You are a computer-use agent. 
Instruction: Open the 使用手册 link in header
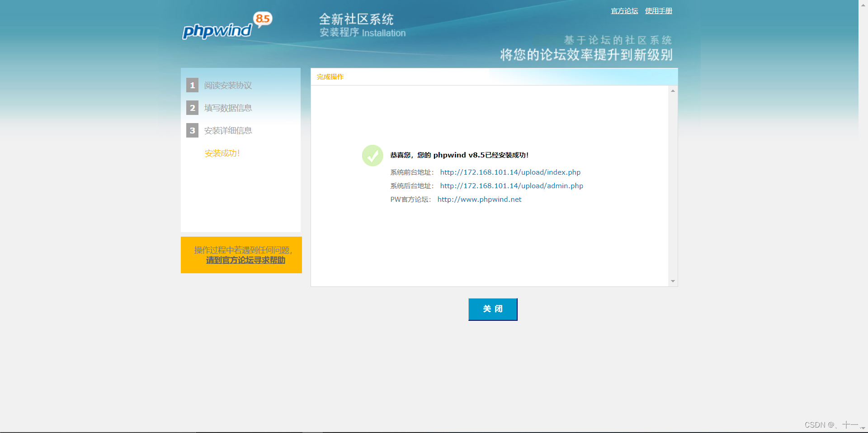coord(659,11)
